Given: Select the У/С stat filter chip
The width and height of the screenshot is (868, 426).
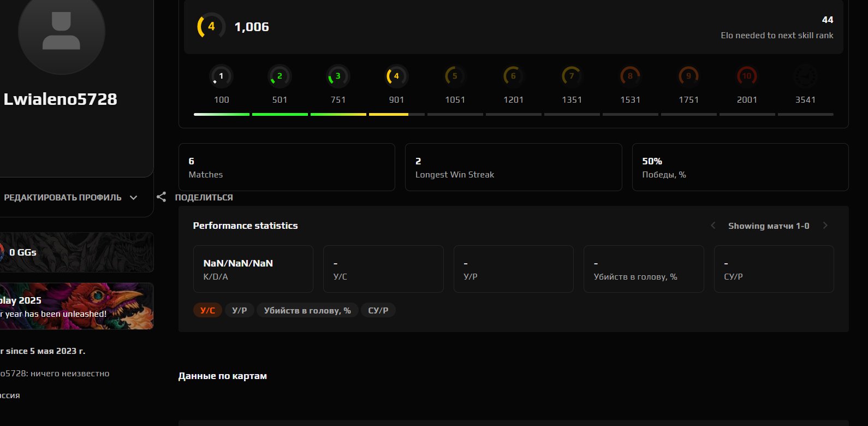Looking at the screenshot, I should point(207,310).
